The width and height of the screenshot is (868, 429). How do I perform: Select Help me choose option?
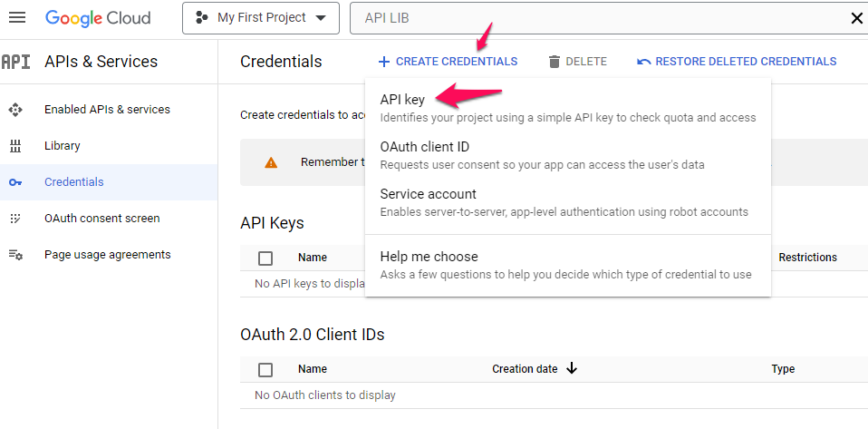point(568,265)
